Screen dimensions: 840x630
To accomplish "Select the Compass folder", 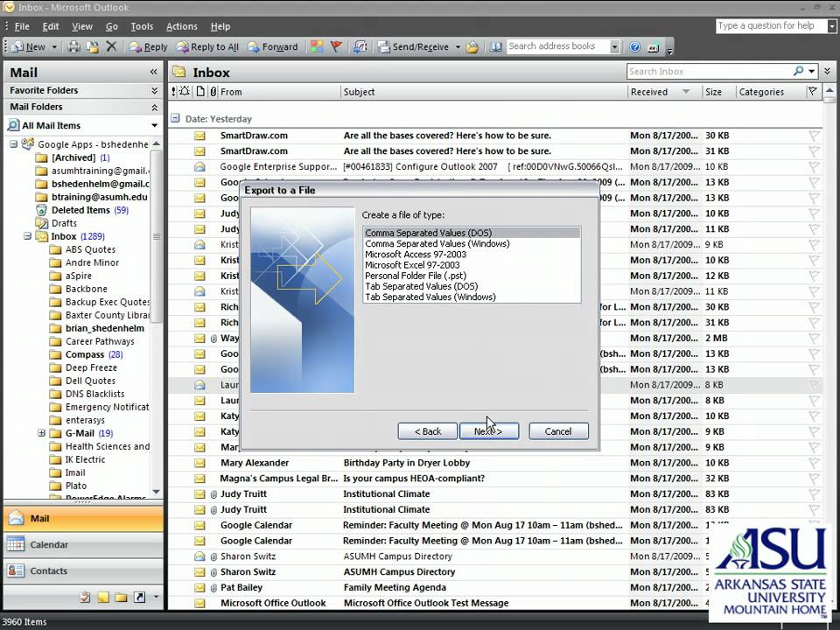I will 86,354.
